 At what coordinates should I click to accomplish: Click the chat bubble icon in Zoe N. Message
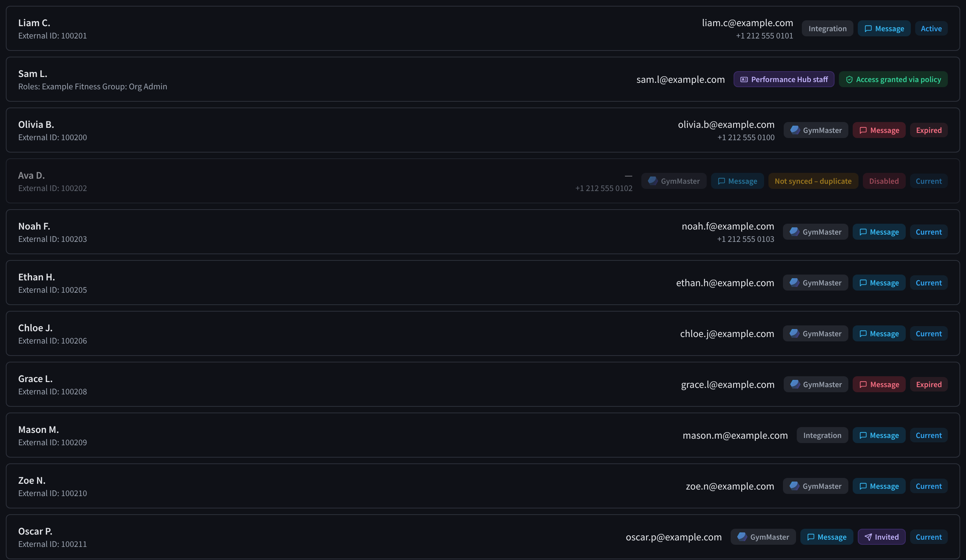pyautogui.click(x=863, y=486)
